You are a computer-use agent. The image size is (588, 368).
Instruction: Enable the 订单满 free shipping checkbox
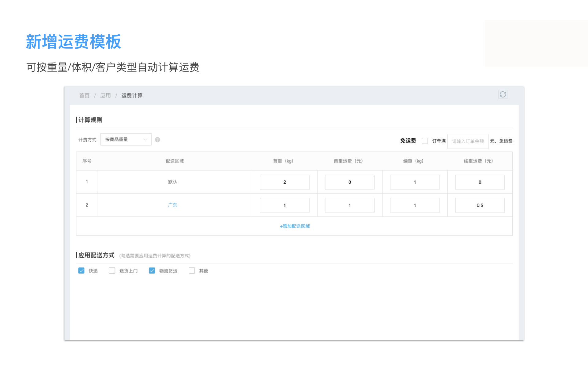coord(425,141)
